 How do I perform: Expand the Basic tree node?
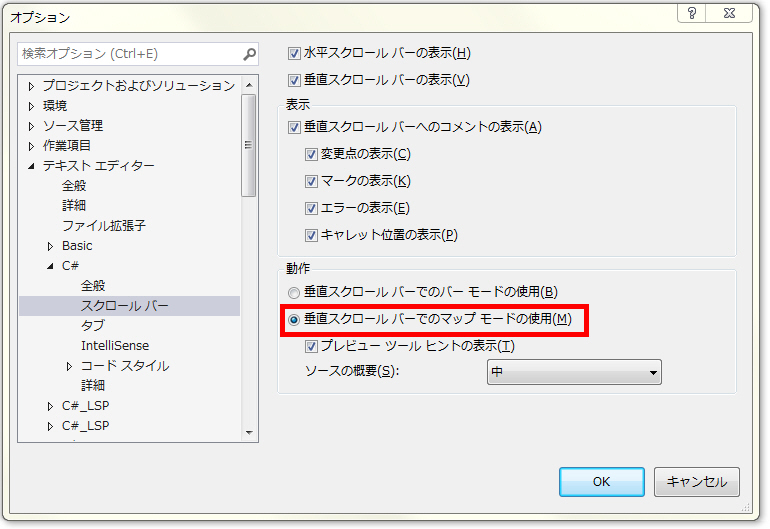click(51, 246)
